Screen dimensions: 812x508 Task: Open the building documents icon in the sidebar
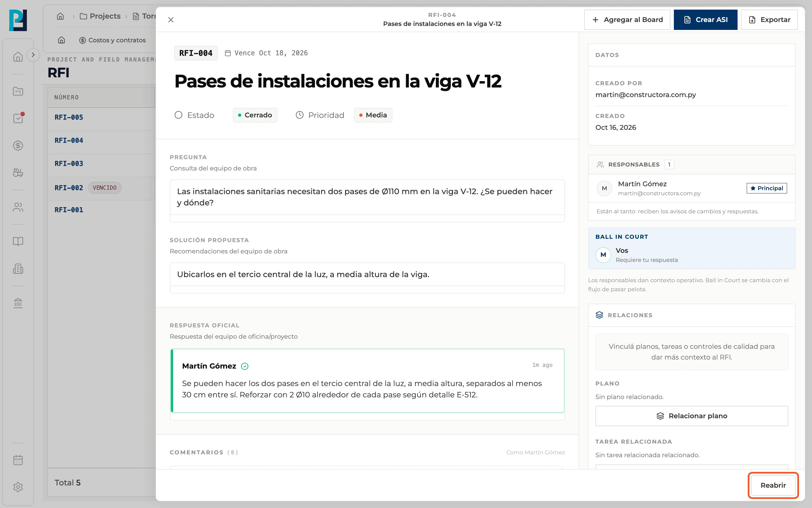coord(18,269)
